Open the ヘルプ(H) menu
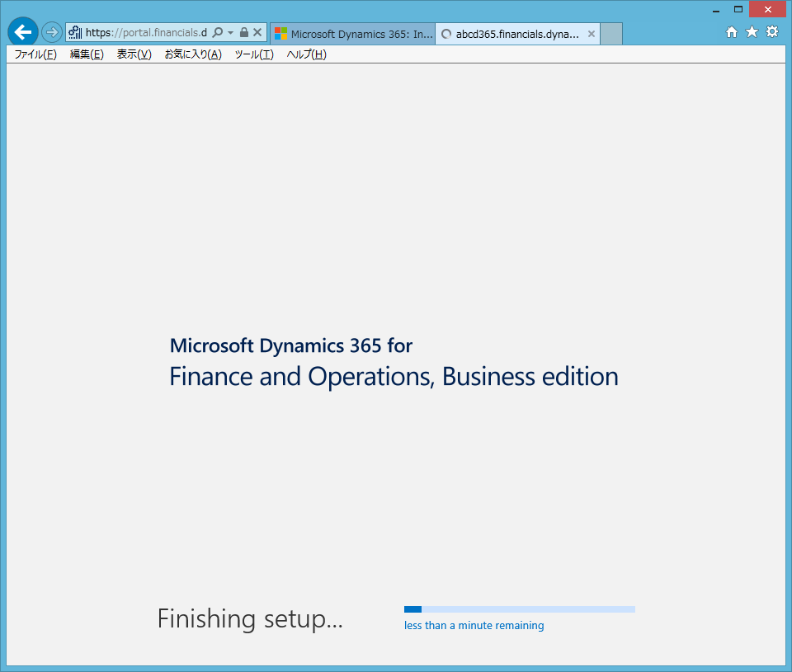This screenshot has width=792, height=672. pos(307,54)
